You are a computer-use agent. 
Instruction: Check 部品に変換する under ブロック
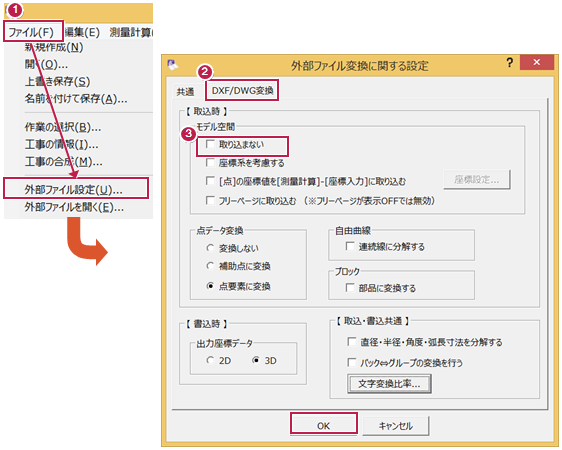350,287
